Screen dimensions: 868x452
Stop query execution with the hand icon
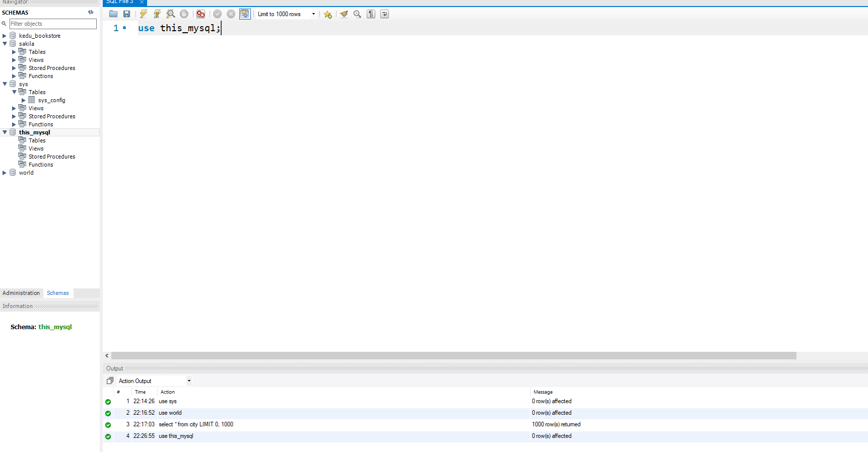[184, 14]
